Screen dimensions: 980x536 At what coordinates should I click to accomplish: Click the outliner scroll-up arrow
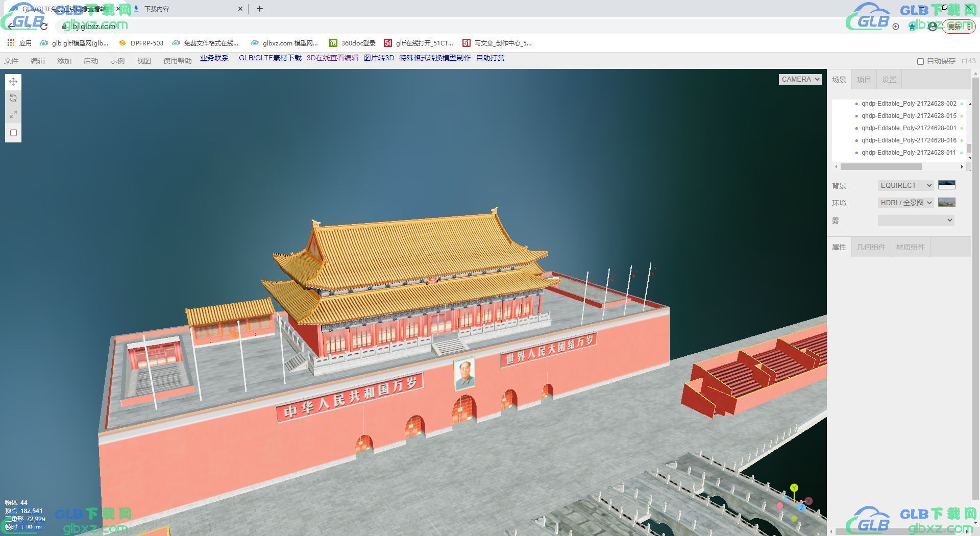pyautogui.click(x=970, y=104)
